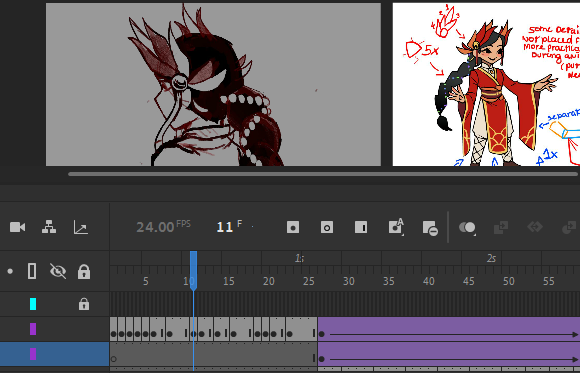Click the 2s time marker

(x=492, y=258)
